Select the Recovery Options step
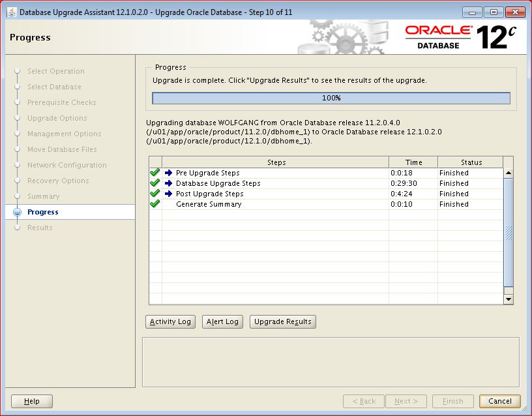Screen dimensions: 532x416 58,181
